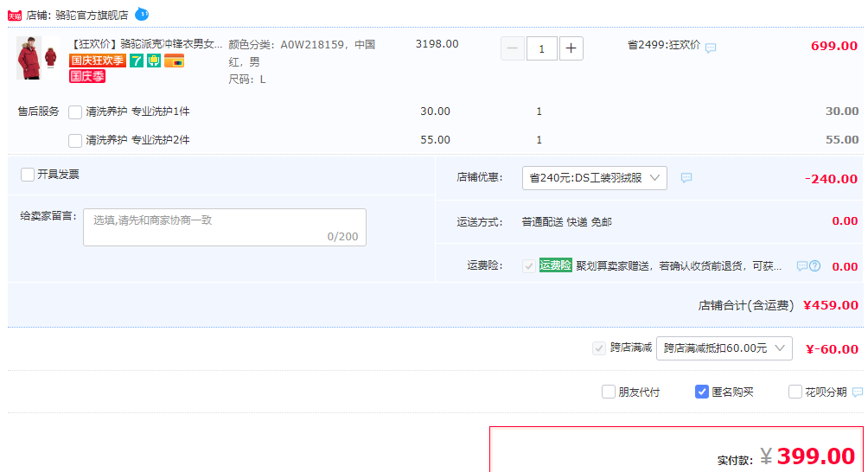Viewport: 868px width, 472px height.
Task: Click the 售后服务 label
Action: click(38, 112)
